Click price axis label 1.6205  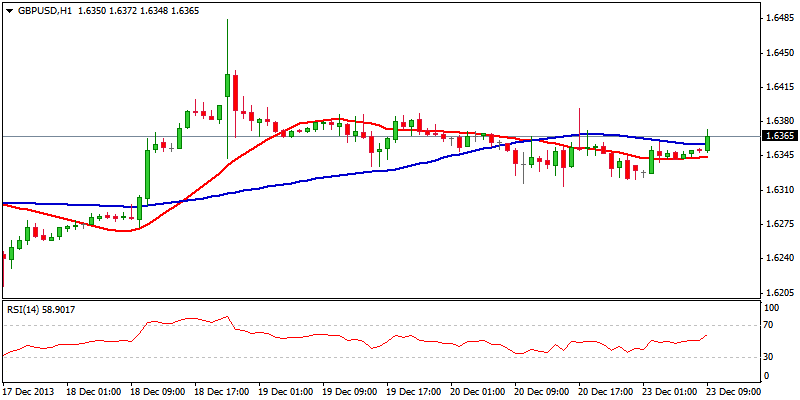[x=780, y=293]
